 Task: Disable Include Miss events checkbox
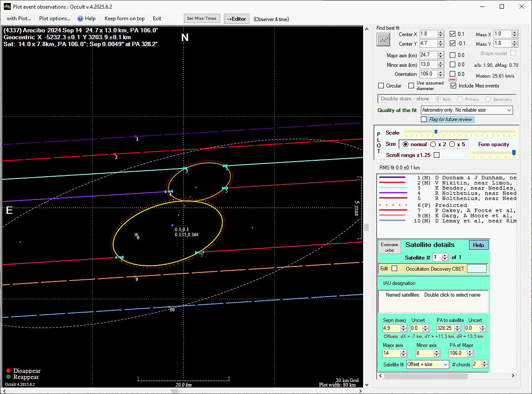click(453, 86)
